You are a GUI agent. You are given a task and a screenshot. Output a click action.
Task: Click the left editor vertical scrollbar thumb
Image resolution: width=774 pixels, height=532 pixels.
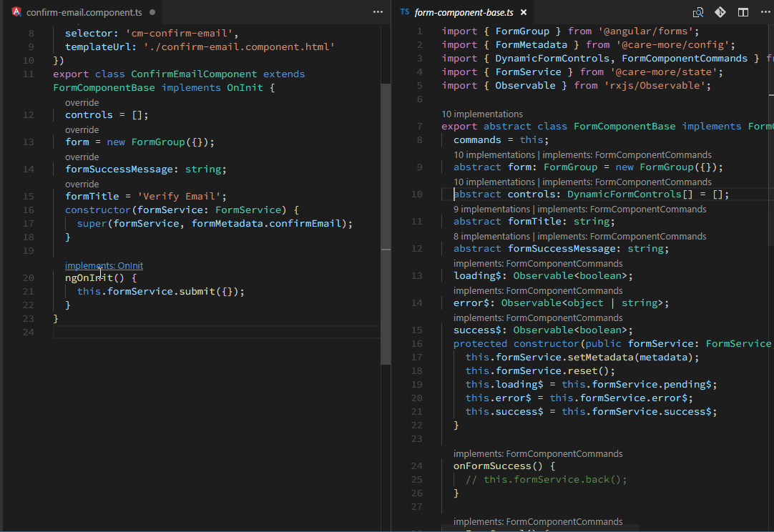386,225
